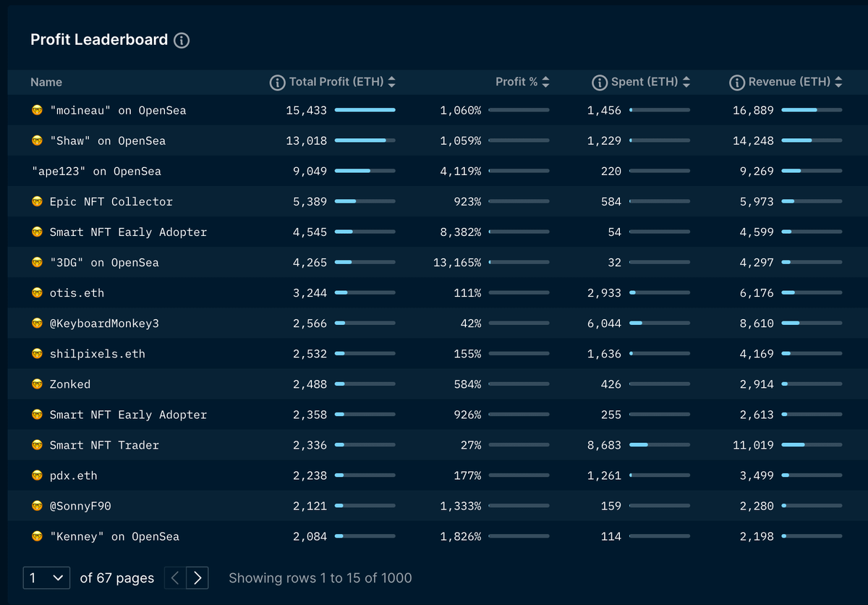Sort by Total Profit (ETH) arrows
The image size is (868, 605).
(x=391, y=82)
